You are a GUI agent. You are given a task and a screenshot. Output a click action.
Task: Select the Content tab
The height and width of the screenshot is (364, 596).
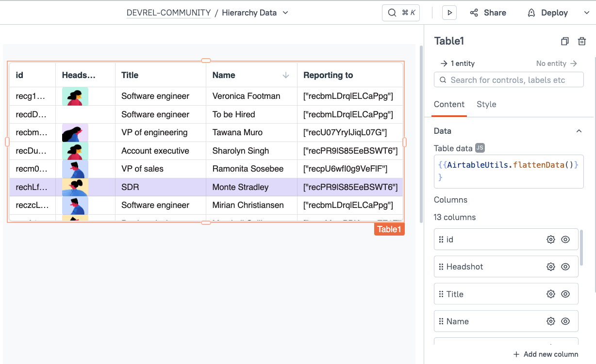click(x=449, y=104)
